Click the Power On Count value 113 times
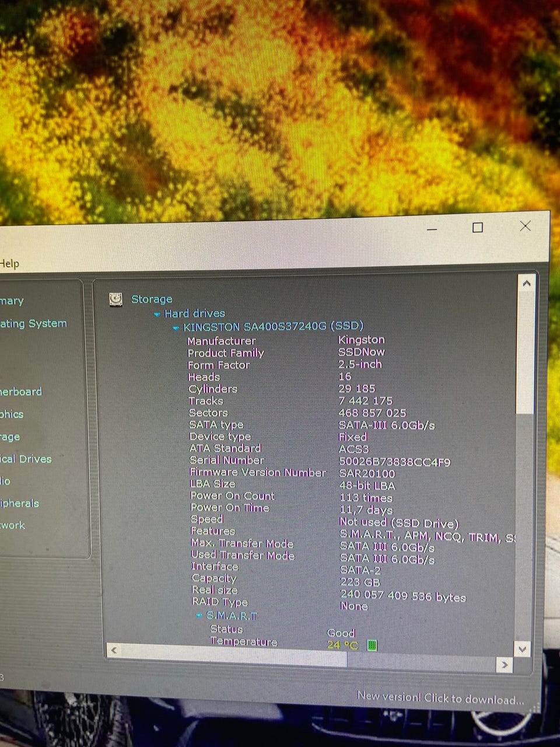The width and height of the screenshot is (560, 747). click(x=366, y=498)
